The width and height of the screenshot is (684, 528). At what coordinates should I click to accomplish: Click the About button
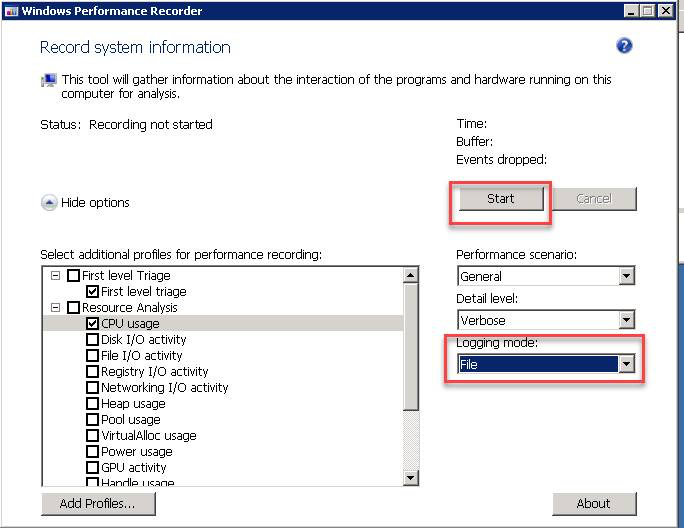click(x=594, y=504)
